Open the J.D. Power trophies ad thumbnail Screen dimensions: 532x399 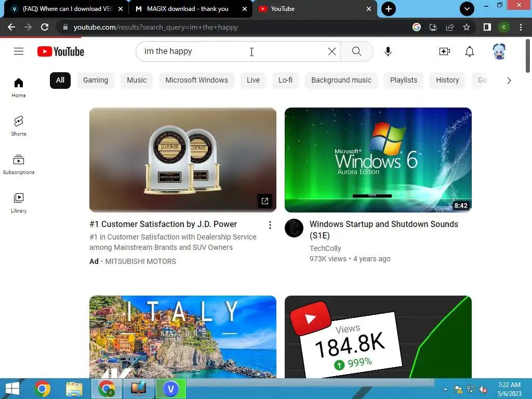click(182, 160)
